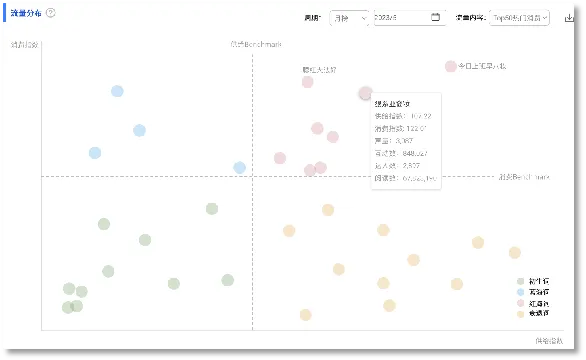Click the calendar icon in the date field
Image resolution: width=586 pixels, height=360 pixels.
pos(435,17)
